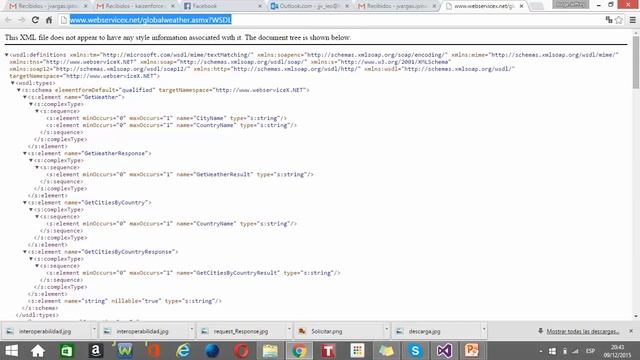Open Microsoft Office from the taskbar
This screenshot has width=640, height=360.
(154, 351)
